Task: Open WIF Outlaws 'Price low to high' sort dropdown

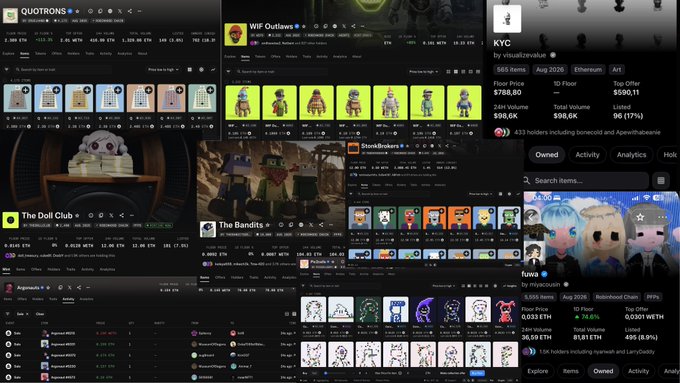Action: (x=423, y=72)
